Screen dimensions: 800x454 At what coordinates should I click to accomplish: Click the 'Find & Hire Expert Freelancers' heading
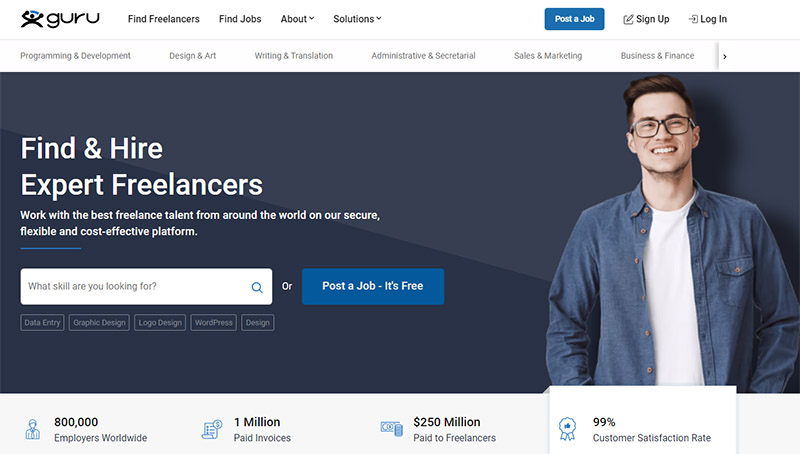click(x=141, y=166)
